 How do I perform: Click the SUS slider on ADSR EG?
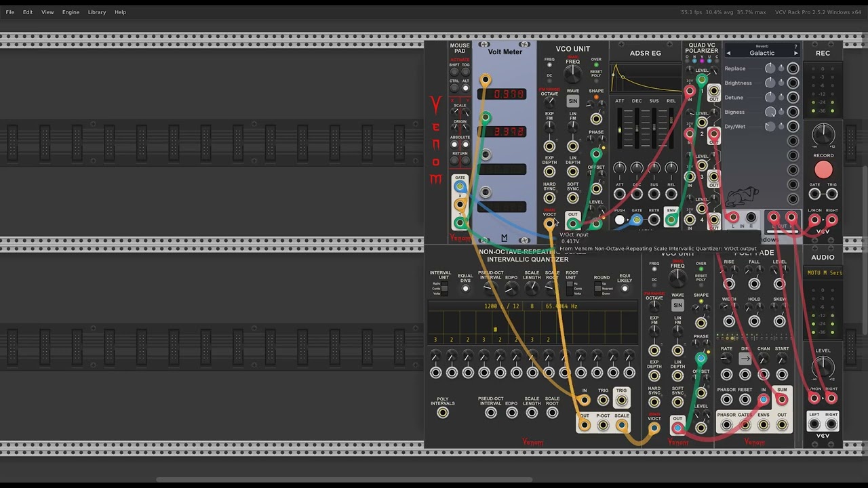[x=654, y=129]
